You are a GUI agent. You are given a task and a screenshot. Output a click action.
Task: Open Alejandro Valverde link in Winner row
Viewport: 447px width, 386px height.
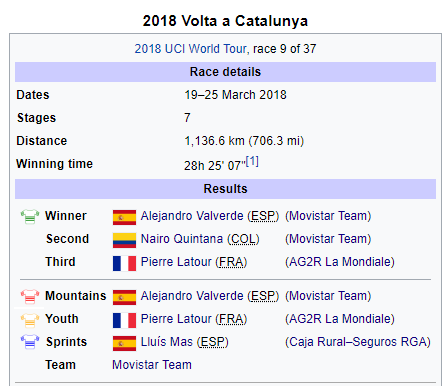tap(192, 216)
